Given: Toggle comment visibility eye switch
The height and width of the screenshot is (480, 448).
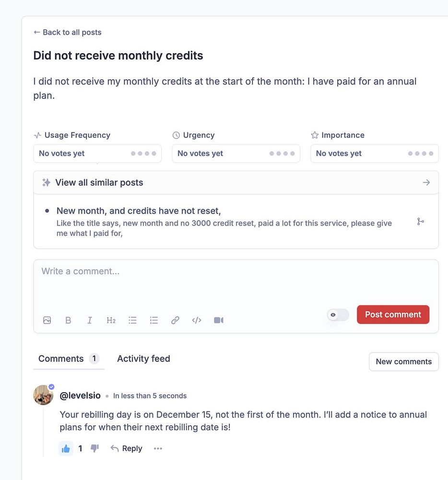Looking at the screenshot, I should tap(338, 315).
